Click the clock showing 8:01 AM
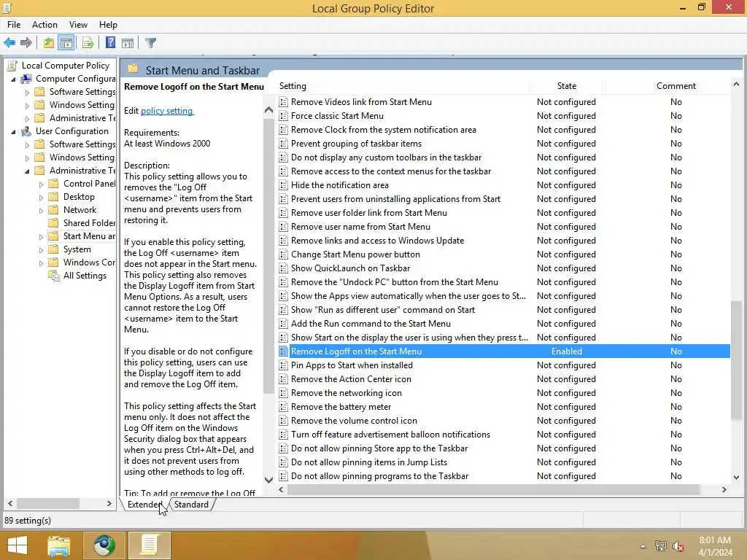747x560 pixels. [715, 540]
